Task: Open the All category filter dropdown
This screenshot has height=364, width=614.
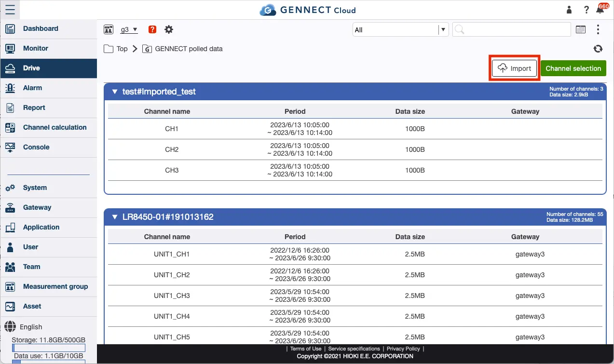Action: [400, 29]
